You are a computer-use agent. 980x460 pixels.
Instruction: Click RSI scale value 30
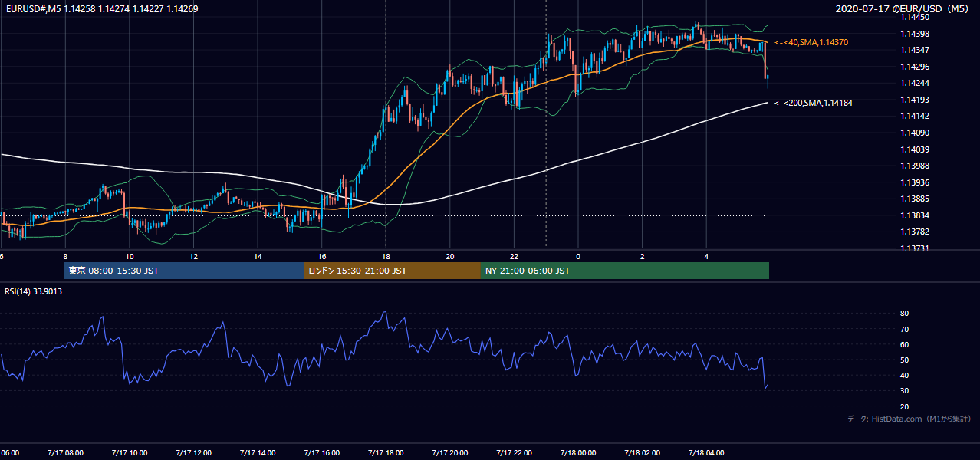pyautogui.click(x=905, y=391)
